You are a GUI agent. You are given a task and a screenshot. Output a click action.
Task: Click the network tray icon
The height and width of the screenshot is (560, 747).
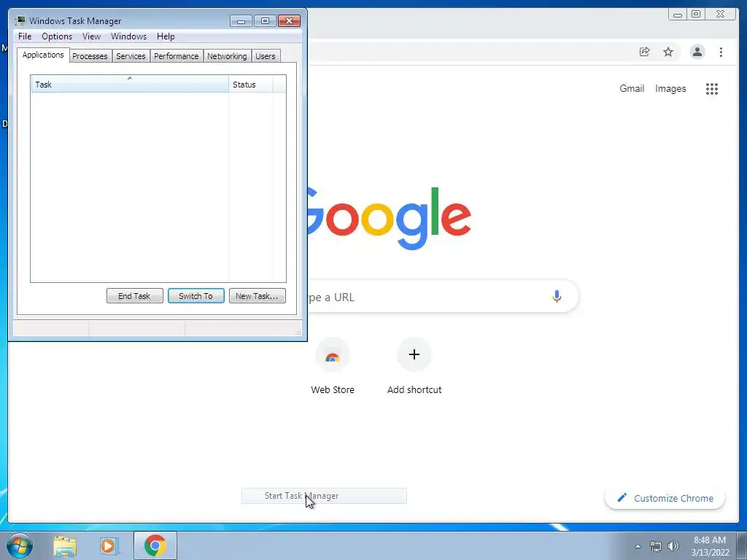pyautogui.click(x=656, y=546)
